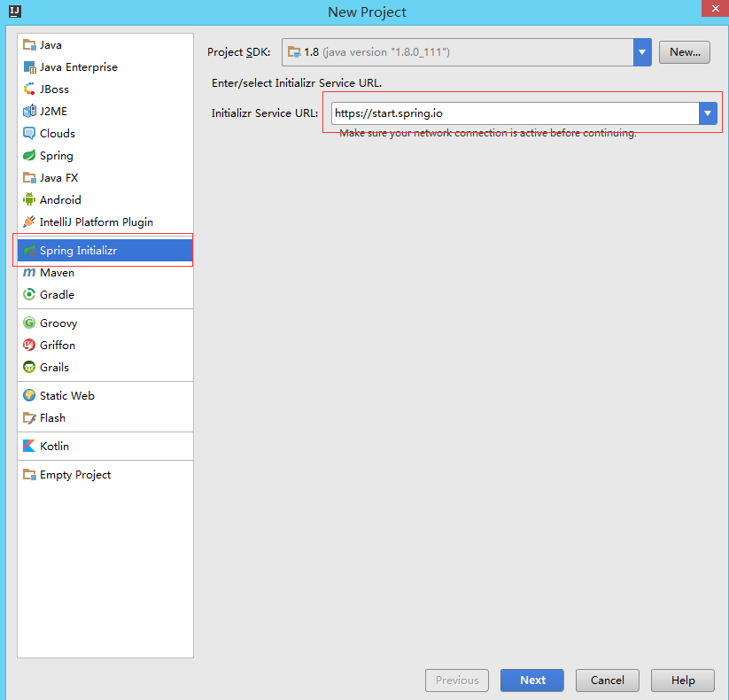Click the "Project SDK:" label
Screen dimensions: 729x700
238,52
